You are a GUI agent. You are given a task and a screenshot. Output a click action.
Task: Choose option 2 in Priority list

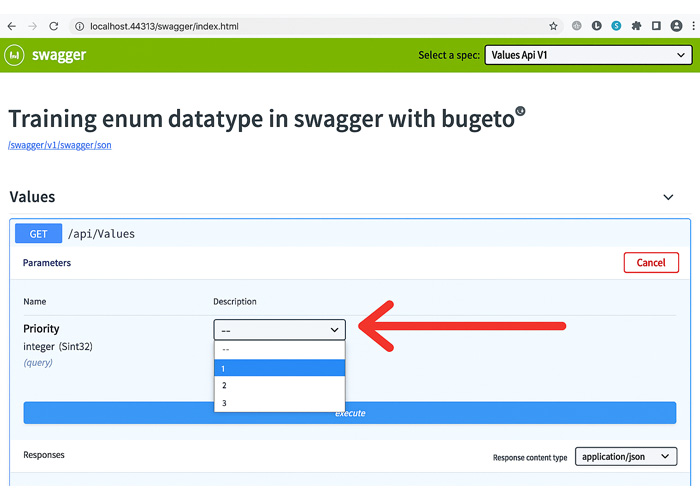pos(279,385)
